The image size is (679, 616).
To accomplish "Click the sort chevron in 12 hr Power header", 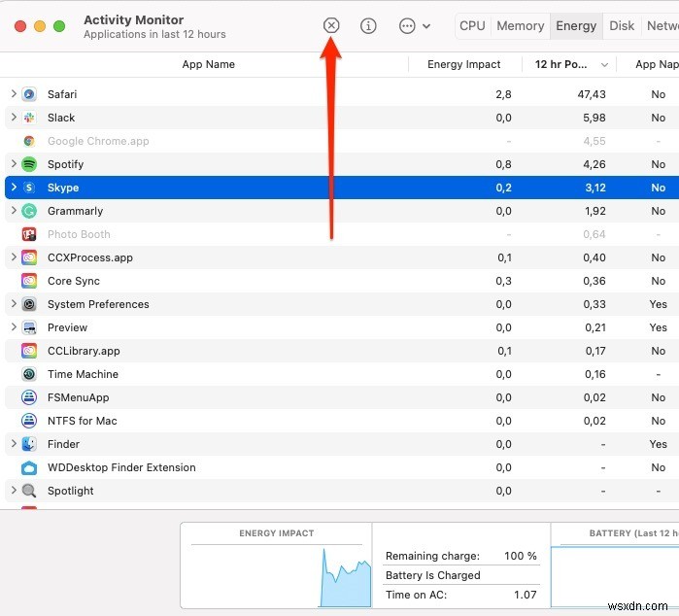I will pos(604,65).
